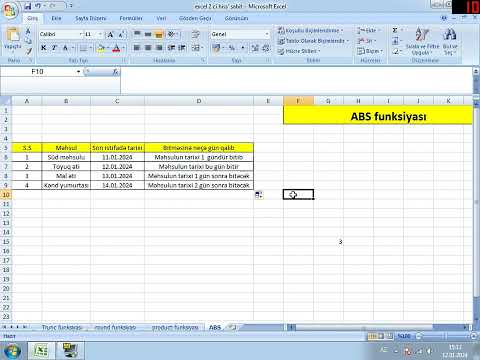Open the Sayfa Düzeni tab

pyautogui.click(x=90, y=18)
